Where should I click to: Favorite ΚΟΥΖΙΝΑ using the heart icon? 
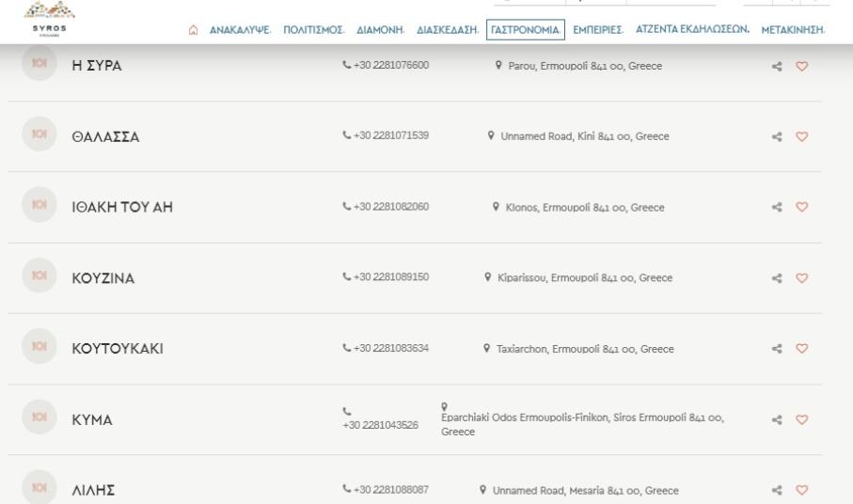click(802, 278)
